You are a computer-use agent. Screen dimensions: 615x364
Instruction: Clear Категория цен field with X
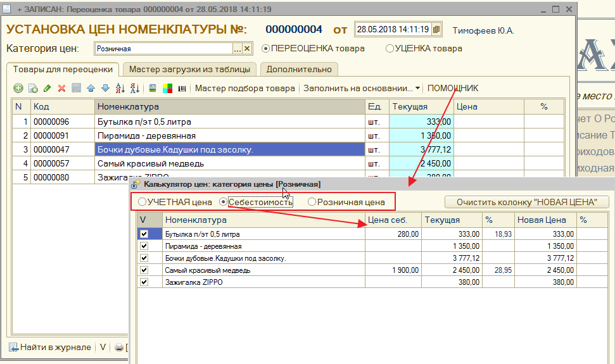[247, 49]
